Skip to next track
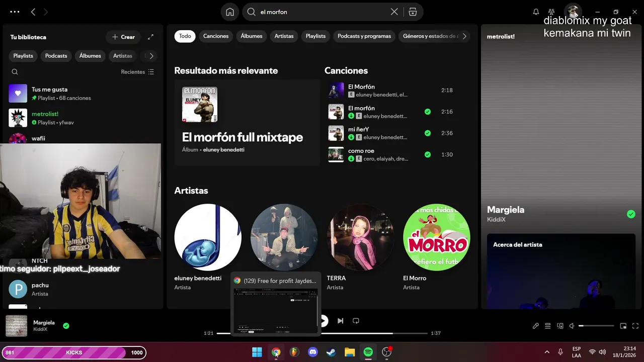Screen dimensions: 644x362 point(340,321)
